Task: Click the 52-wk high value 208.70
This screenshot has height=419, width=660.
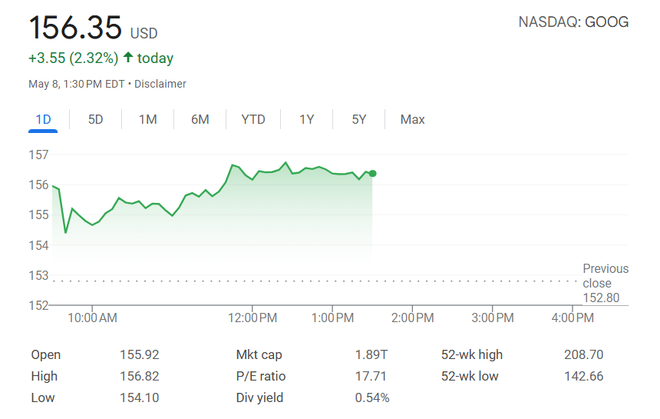Action: click(583, 355)
